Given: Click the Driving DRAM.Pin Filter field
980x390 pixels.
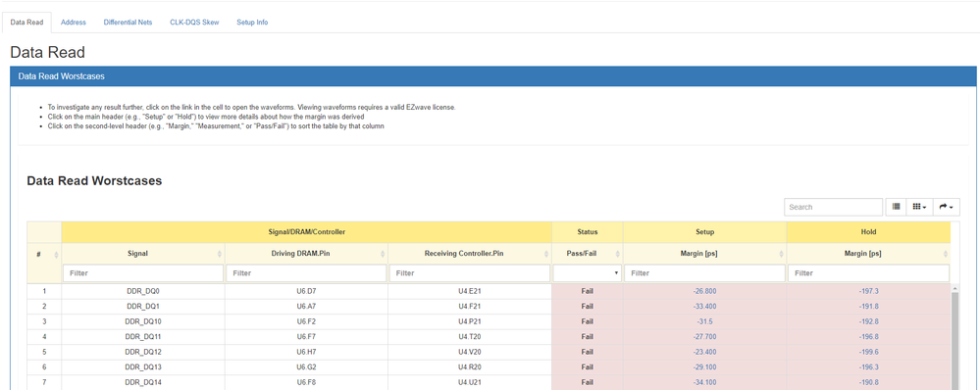Looking at the screenshot, I should click(x=306, y=273).
